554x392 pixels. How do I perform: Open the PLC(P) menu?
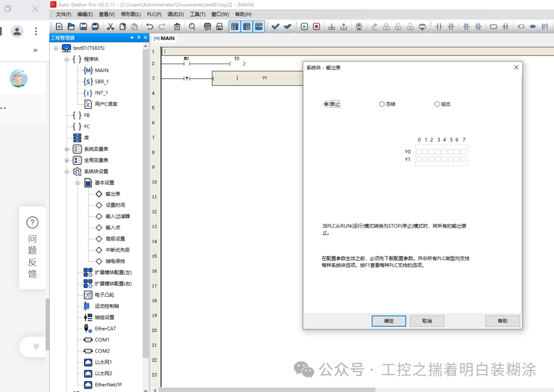(154, 14)
